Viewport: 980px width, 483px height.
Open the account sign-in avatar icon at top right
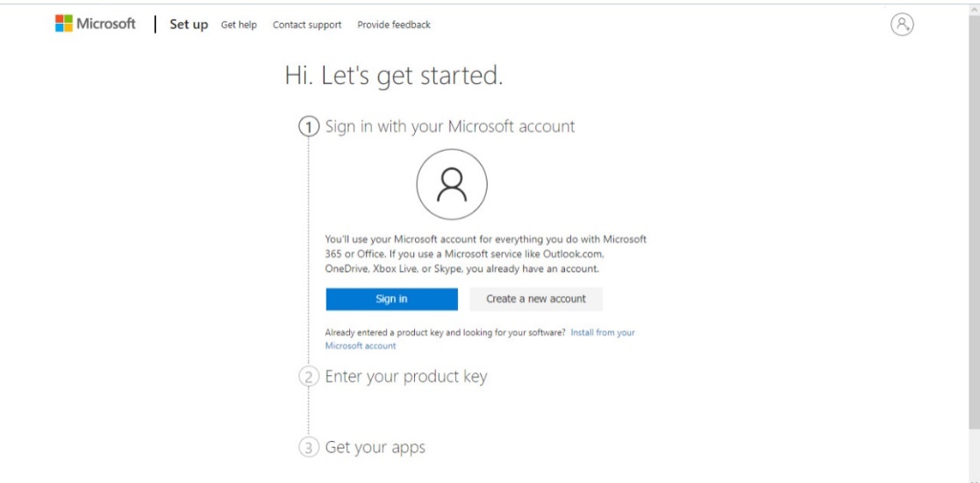tap(902, 25)
